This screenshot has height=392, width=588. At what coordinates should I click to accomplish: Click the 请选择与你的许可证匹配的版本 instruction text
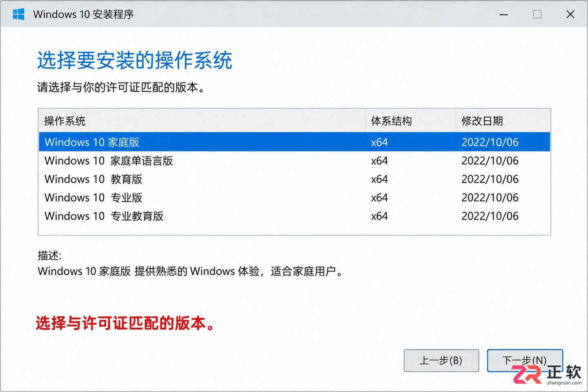[122, 87]
